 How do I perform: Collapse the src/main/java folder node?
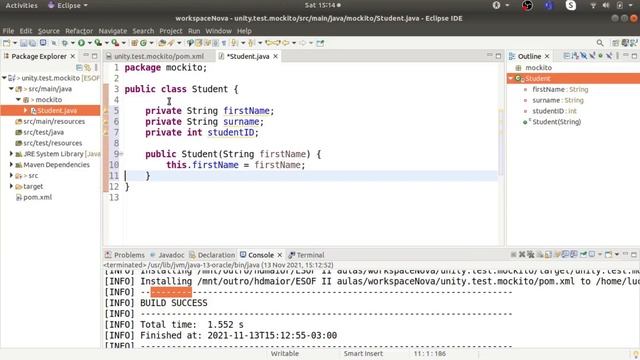[11, 89]
